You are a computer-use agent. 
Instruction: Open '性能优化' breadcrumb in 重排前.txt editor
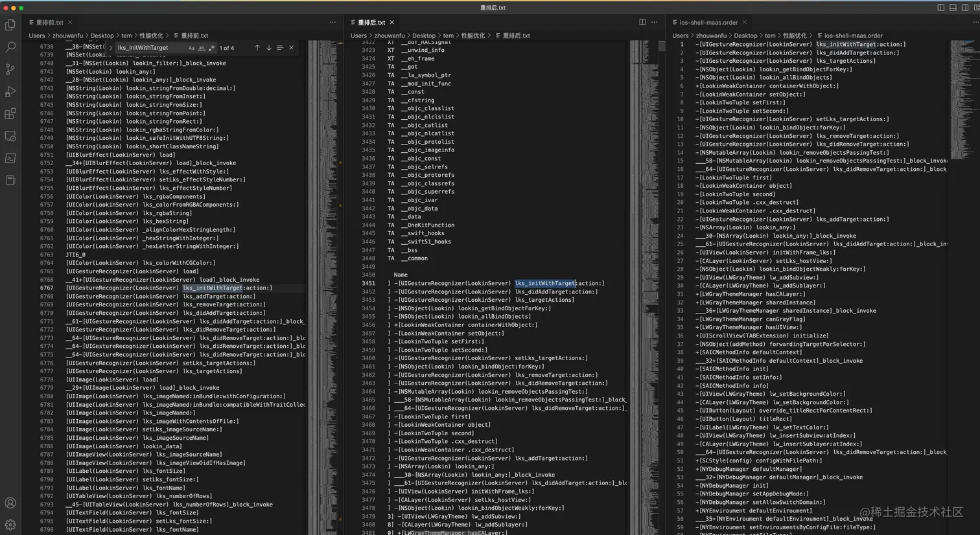[151, 36]
